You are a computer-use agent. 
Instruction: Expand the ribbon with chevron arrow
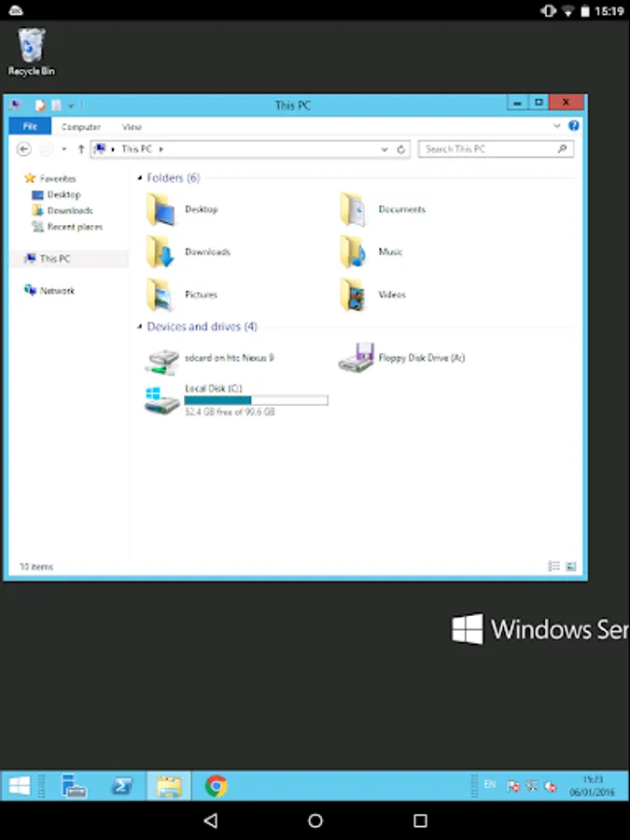click(557, 126)
